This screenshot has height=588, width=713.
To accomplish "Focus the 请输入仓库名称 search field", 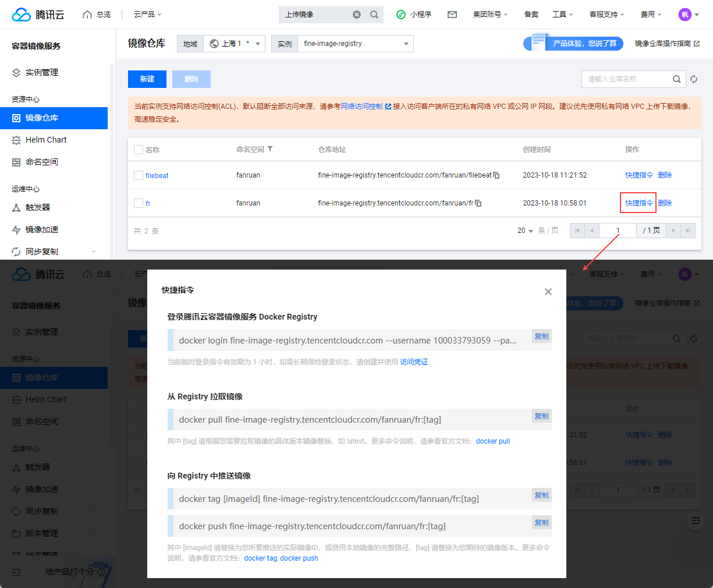I will point(627,79).
